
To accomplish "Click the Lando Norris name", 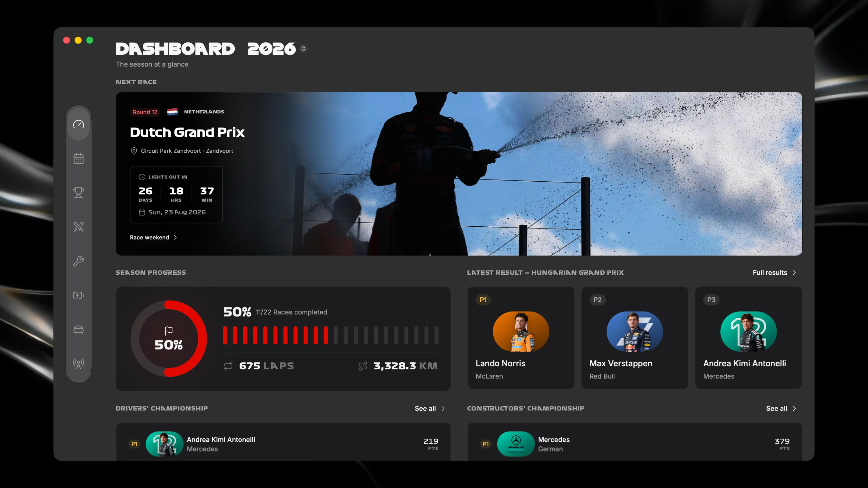I will [x=500, y=363].
